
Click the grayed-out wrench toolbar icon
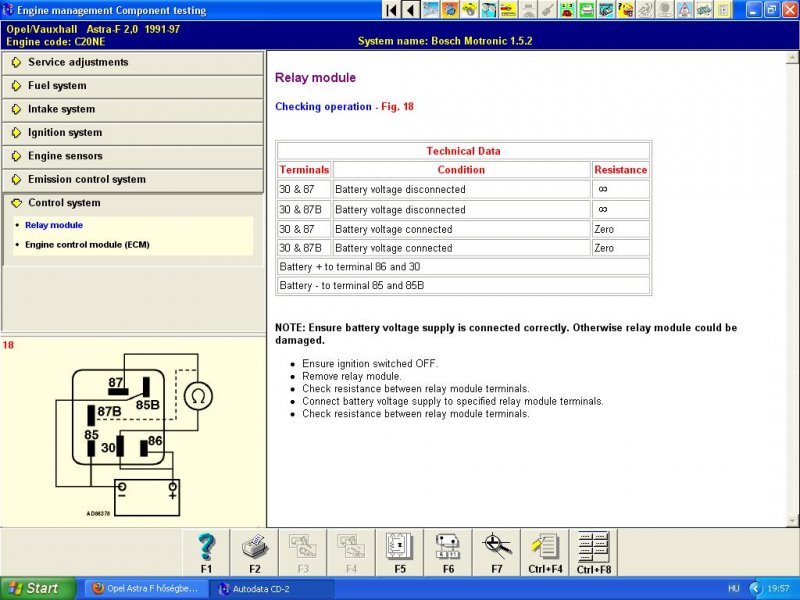(x=548, y=10)
